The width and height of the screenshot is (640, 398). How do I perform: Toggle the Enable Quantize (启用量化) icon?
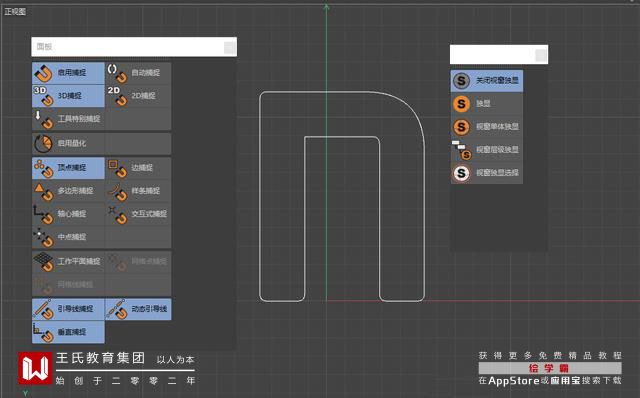[x=43, y=143]
